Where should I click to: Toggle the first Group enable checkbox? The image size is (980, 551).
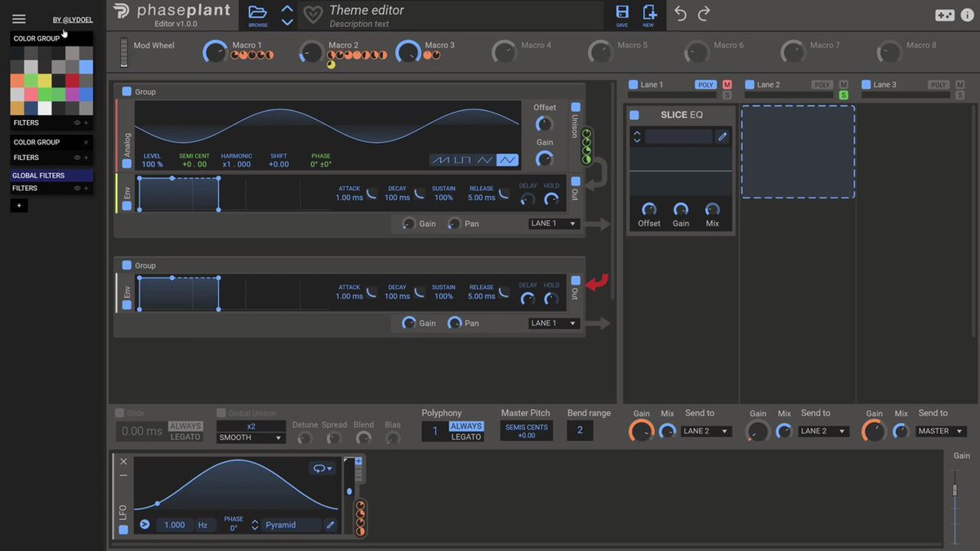point(127,91)
